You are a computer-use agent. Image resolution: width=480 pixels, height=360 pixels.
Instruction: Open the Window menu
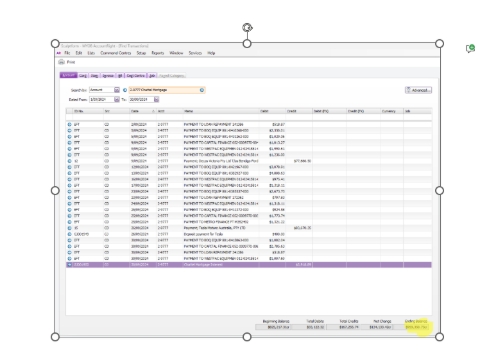click(176, 53)
